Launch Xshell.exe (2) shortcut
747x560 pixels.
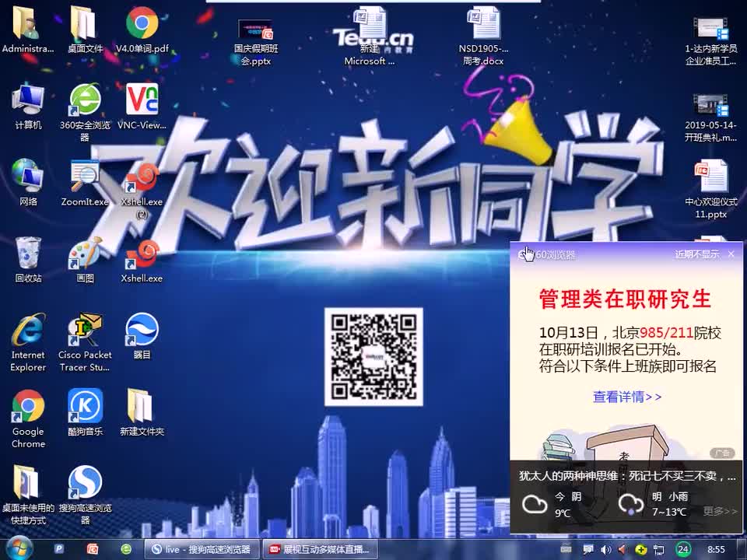142,189
